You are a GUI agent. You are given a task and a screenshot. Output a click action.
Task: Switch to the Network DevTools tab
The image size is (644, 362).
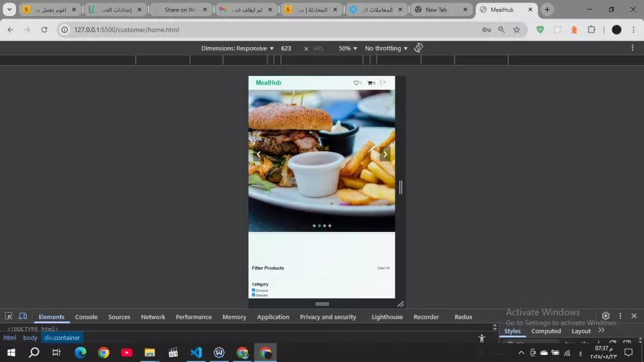coord(153,317)
